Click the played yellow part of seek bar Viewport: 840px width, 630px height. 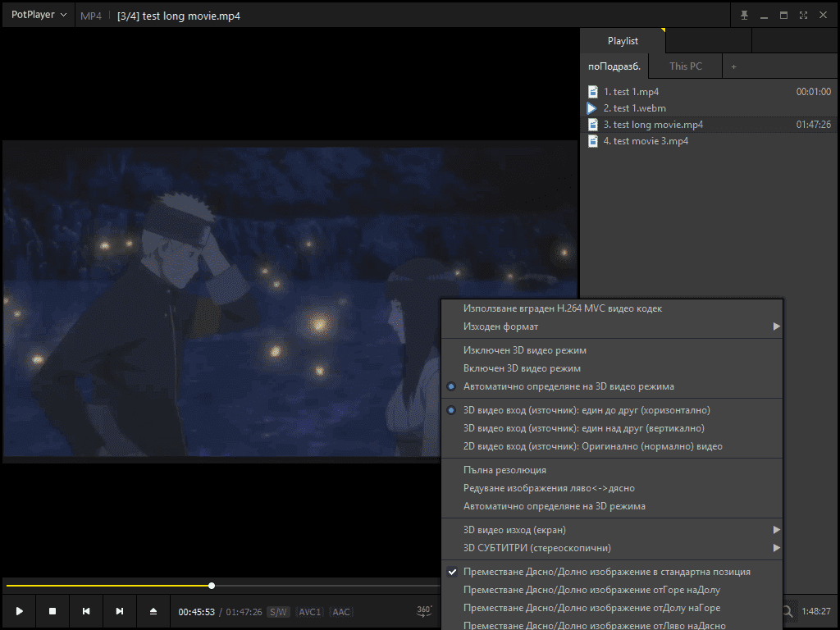[x=107, y=586]
